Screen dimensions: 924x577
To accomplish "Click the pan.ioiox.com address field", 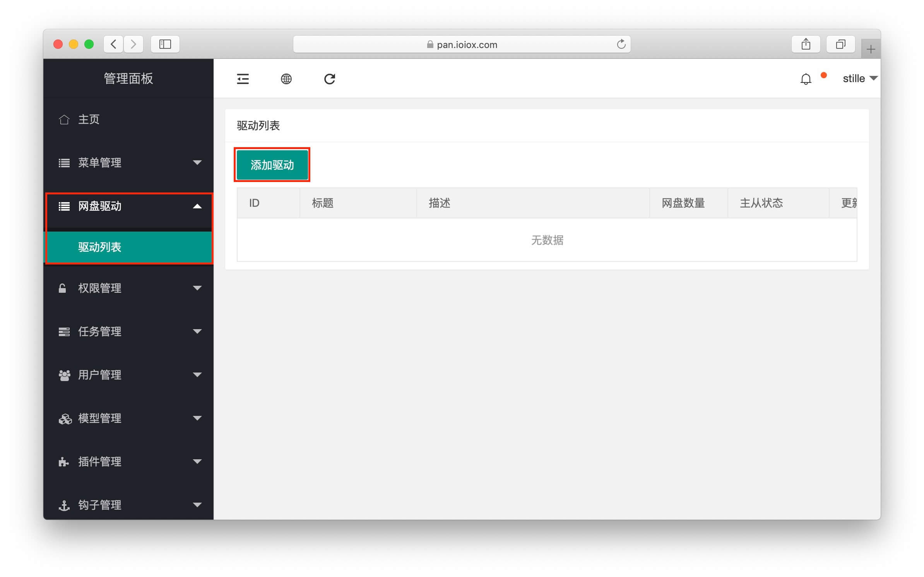I will pos(462,44).
